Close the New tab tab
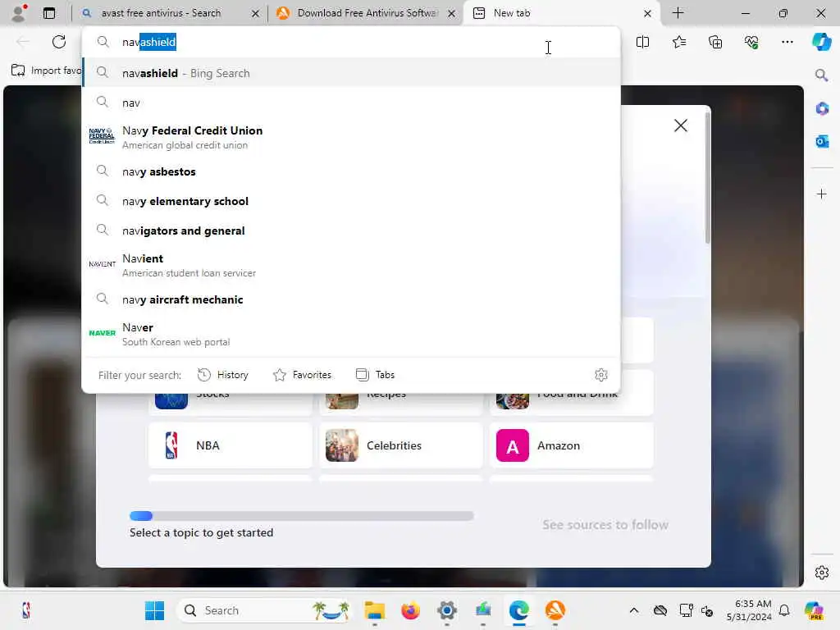 coord(647,13)
